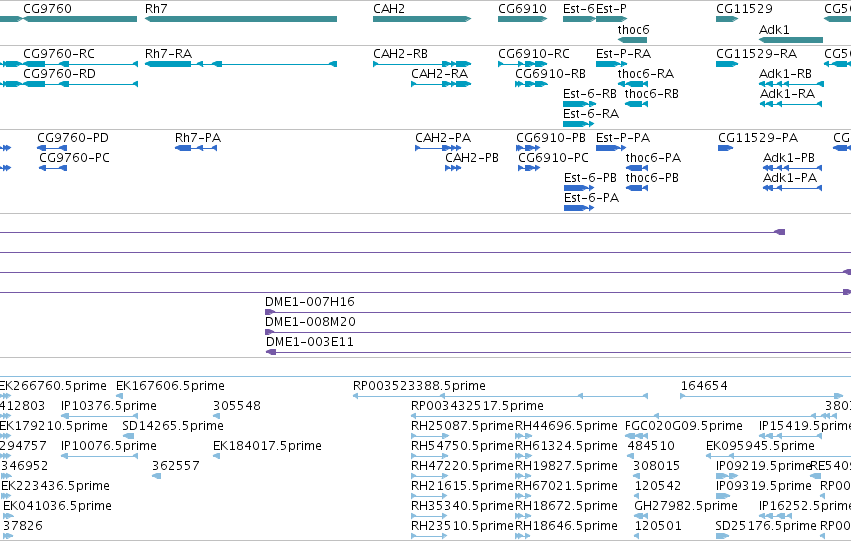Select EST FGC020G09.5prime
Viewport: 851px width, 541px height.
tap(637, 436)
